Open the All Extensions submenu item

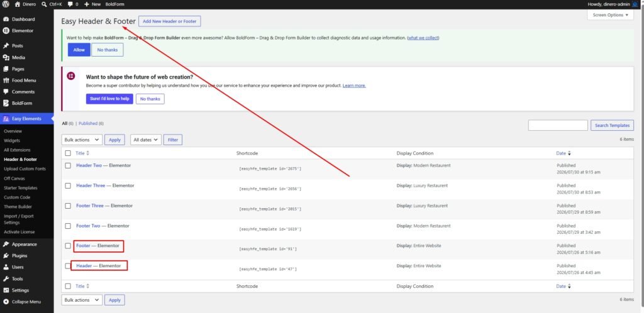pos(17,150)
